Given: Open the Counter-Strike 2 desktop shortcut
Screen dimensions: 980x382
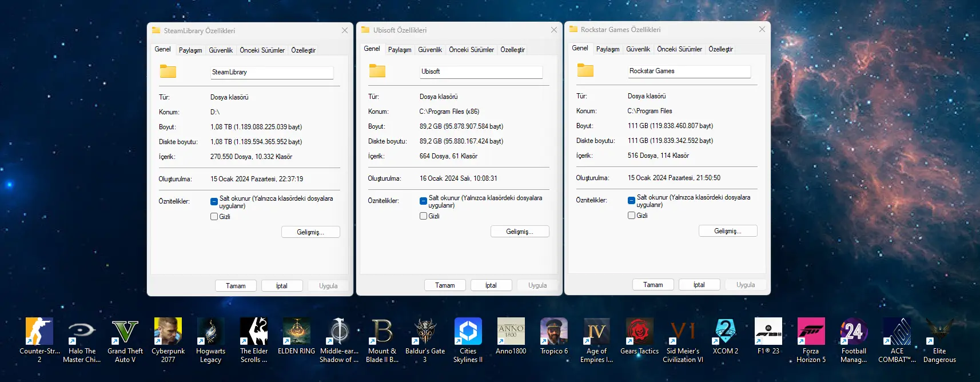Looking at the screenshot, I should (39, 340).
